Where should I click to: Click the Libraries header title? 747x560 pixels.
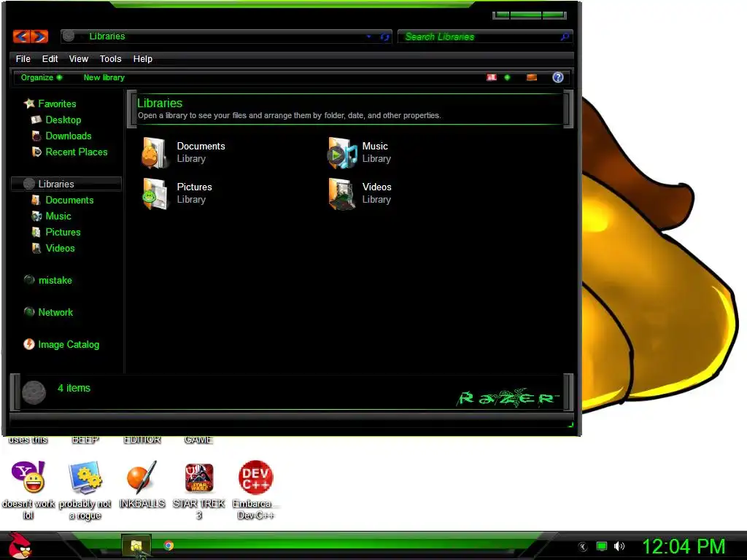click(x=160, y=103)
